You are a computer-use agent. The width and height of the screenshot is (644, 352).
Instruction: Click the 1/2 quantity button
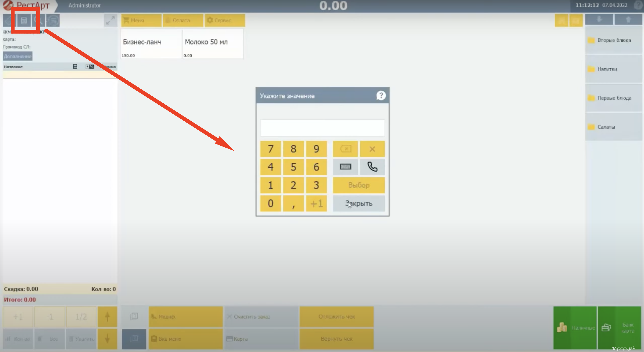coord(81,317)
